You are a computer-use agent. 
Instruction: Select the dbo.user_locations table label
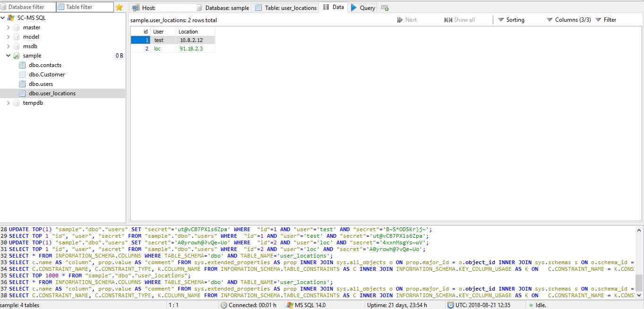point(52,93)
